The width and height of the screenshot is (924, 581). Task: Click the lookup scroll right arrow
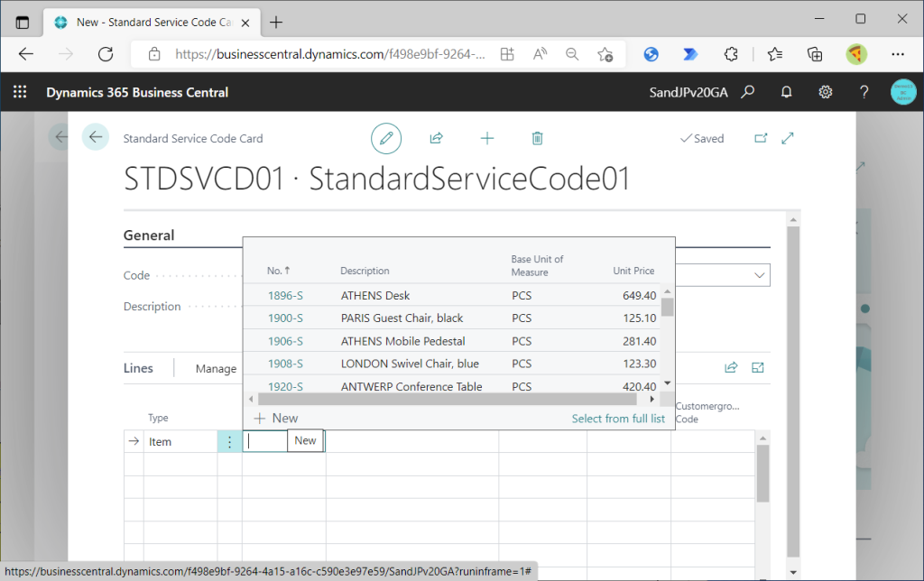651,399
